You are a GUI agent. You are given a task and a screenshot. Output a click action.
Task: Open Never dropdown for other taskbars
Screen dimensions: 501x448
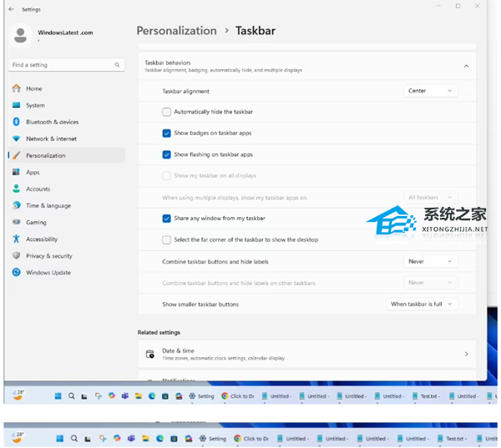click(x=430, y=283)
